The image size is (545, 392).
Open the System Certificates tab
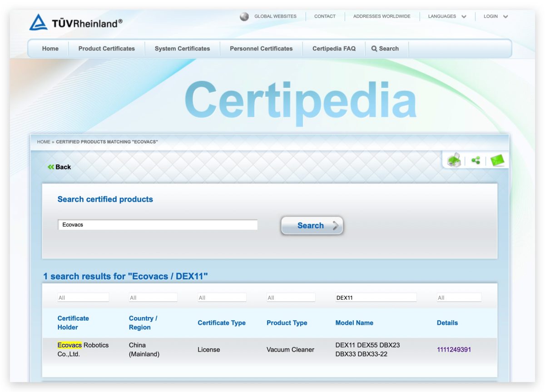pyautogui.click(x=182, y=49)
